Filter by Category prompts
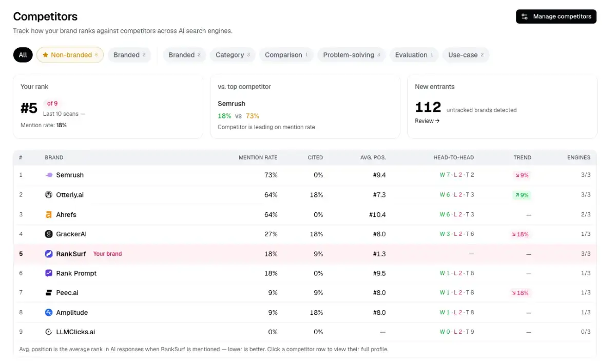Screen dimensions: 616x364 coord(233,55)
